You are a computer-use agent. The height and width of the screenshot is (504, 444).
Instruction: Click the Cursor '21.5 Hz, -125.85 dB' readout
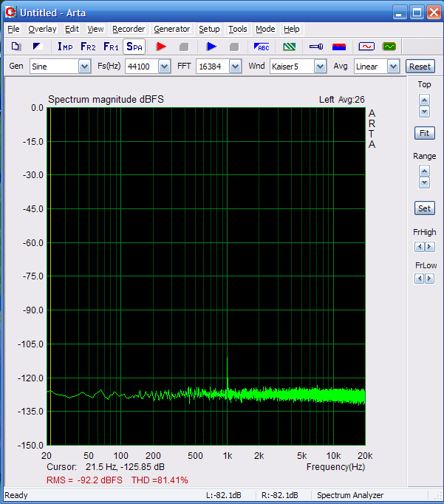coord(125,467)
